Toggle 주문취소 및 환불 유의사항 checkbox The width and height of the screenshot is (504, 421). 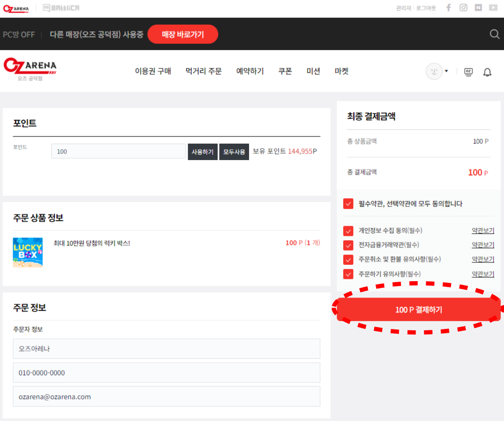349,259
